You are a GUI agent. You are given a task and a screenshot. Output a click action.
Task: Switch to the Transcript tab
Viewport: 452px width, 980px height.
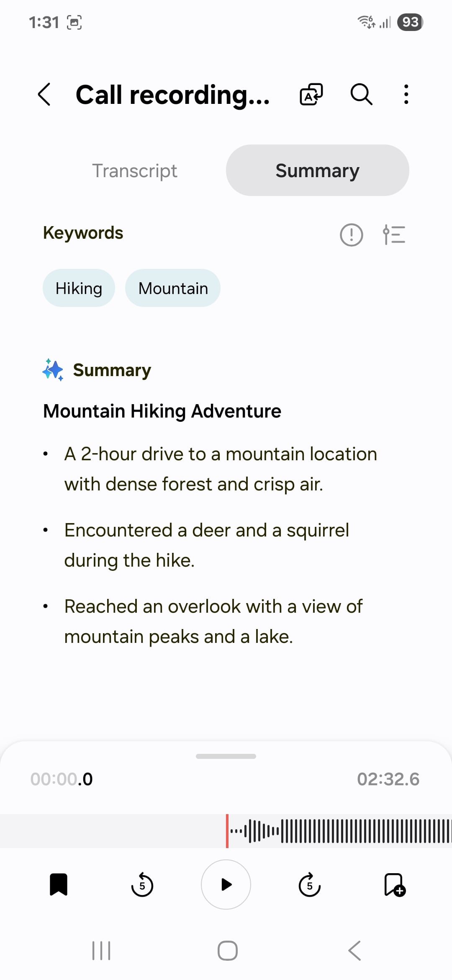point(135,170)
